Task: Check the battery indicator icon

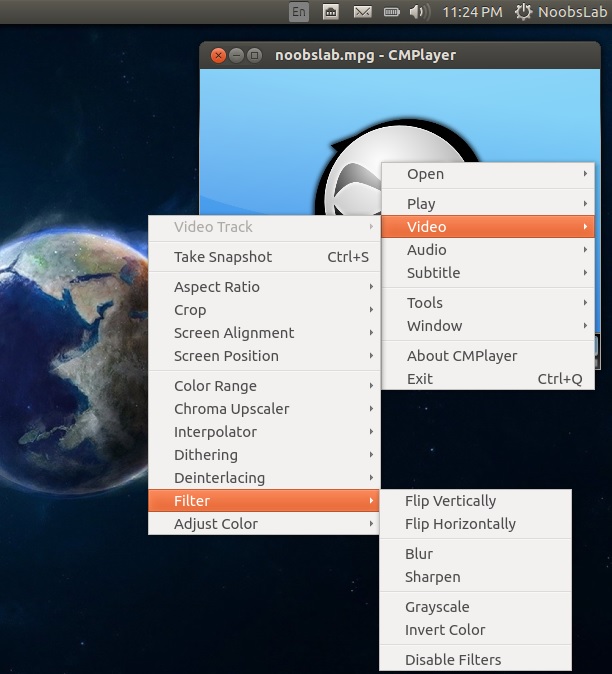Action: (x=392, y=12)
